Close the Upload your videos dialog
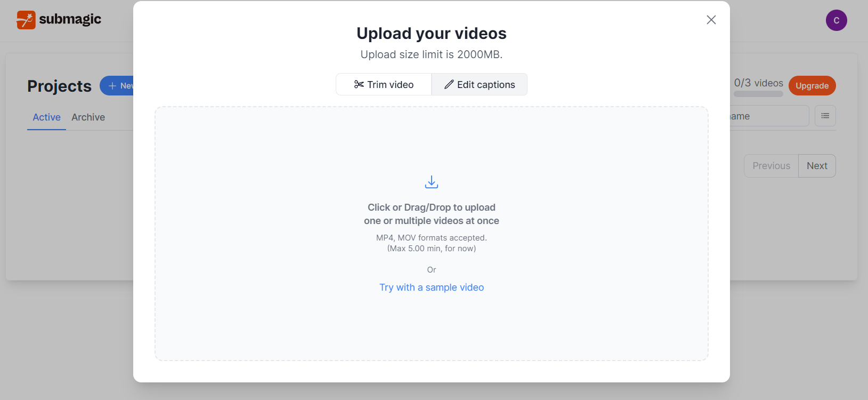The image size is (868, 400). coord(711,20)
